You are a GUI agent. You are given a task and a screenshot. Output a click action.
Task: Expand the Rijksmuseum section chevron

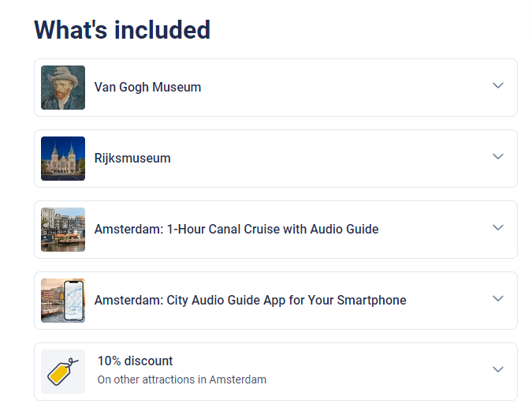[x=498, y=156]
